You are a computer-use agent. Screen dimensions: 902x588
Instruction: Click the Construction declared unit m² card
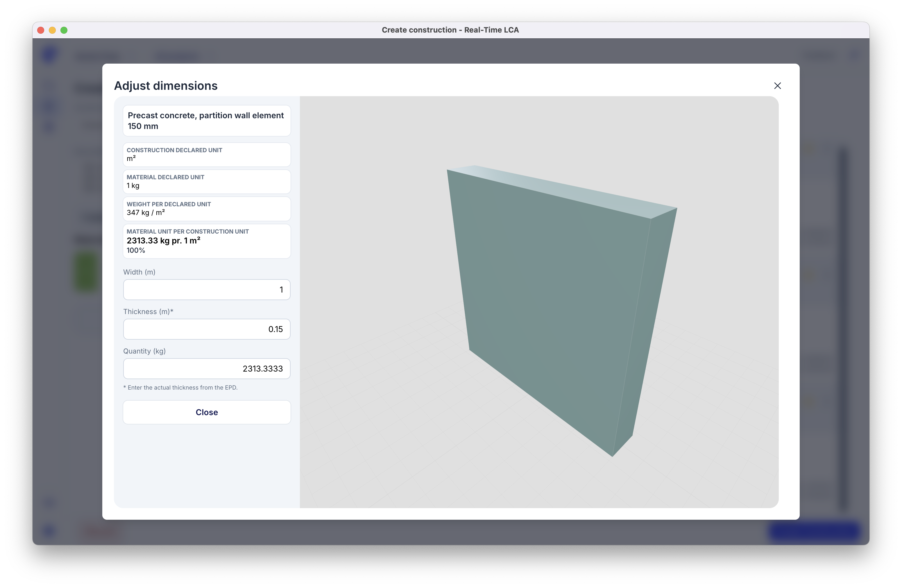[207, 155]
